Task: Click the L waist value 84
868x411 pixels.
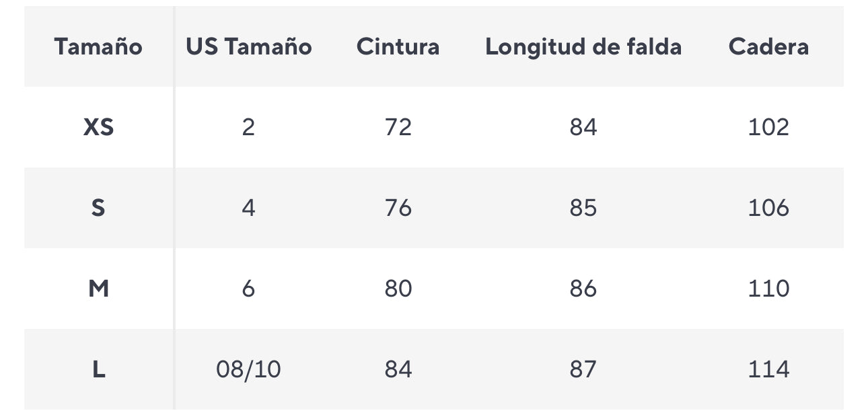Action: 398,369
